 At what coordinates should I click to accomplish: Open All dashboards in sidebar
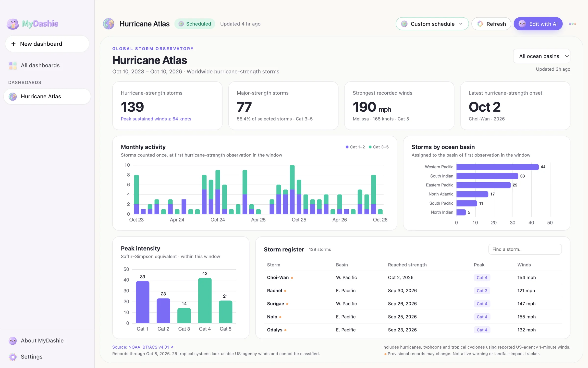[47, 66]
